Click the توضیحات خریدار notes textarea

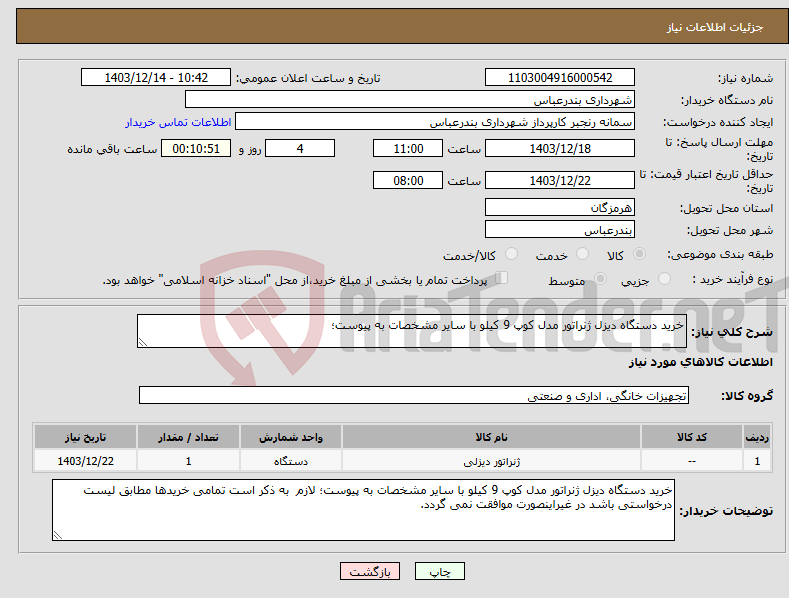(363, 510)
